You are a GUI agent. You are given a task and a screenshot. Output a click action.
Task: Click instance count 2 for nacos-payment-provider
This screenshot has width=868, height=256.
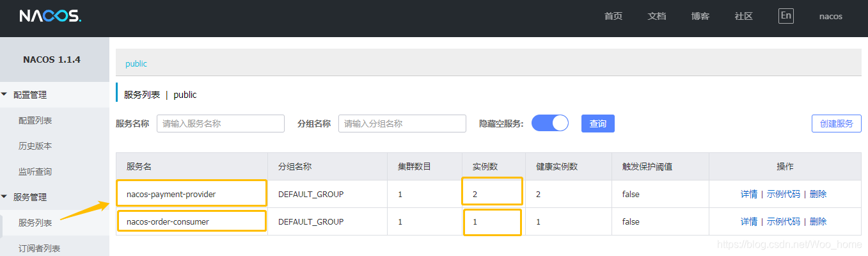[475, 194]
